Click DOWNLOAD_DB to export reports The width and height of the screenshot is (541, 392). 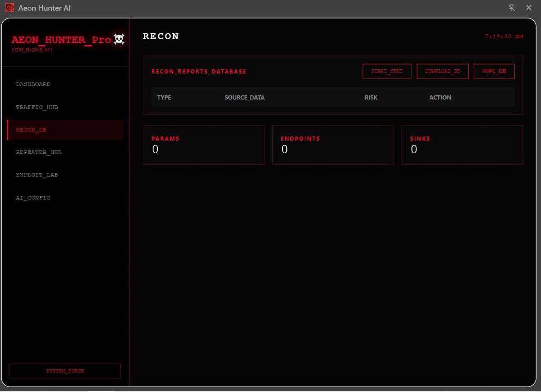(442, 72)
